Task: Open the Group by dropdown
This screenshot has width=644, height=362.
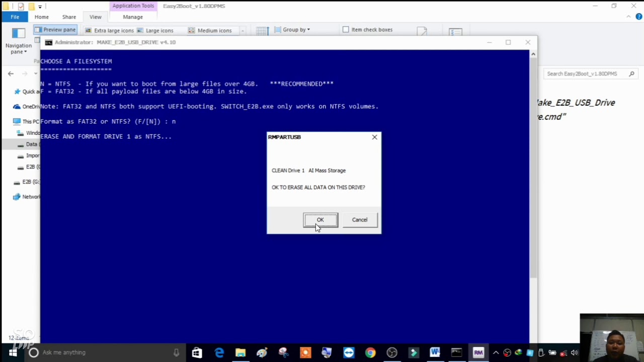Action: pos(292,30)
